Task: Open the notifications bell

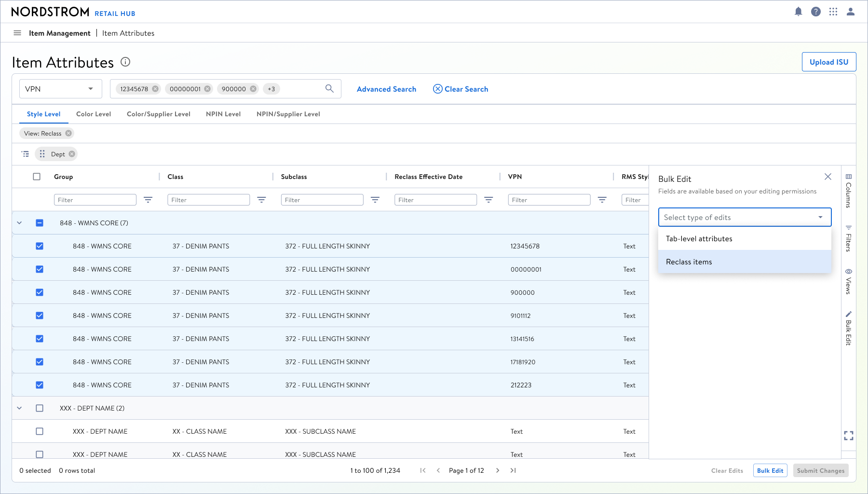Action: point(799,12)
